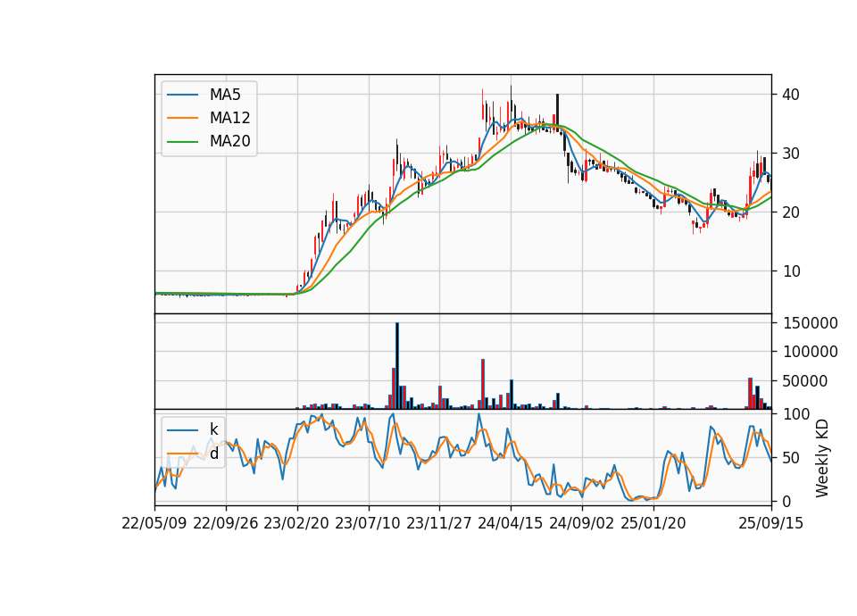This screenshot has width=857, height=616.
Task: Click the k legend label in KD panel
Action: 213,429
